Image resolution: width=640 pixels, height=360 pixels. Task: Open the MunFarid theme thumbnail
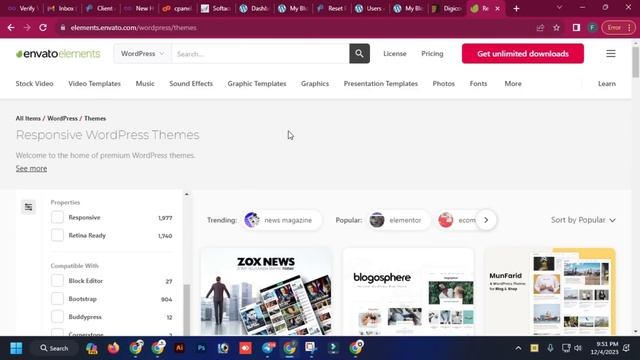click(x=550, y=291)
